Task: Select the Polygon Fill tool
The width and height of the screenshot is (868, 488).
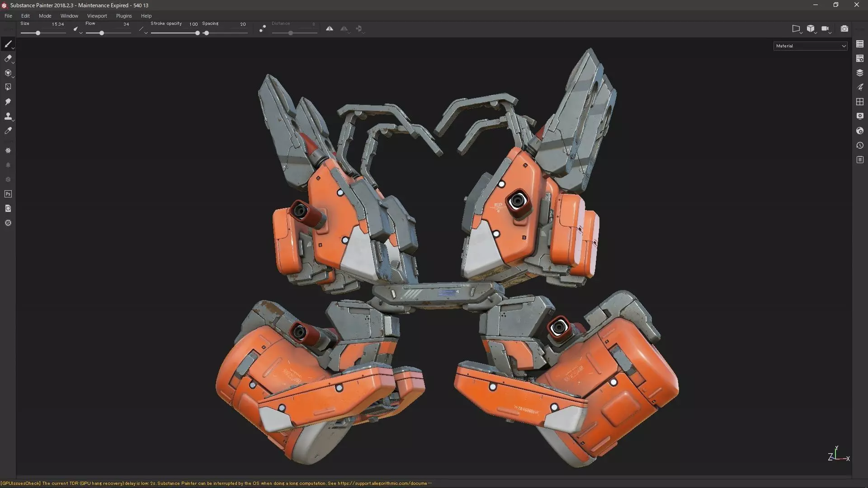Action: pyautogui.click(x=8, y=87)
